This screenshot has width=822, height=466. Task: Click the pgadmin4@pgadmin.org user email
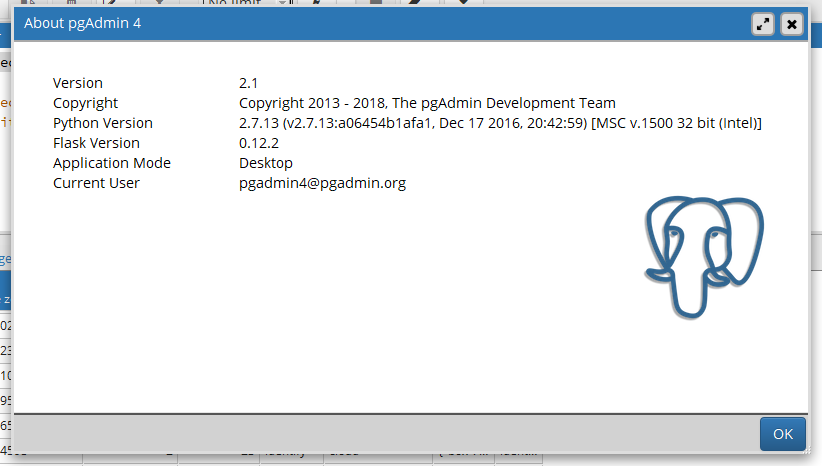tap(322, 183)
